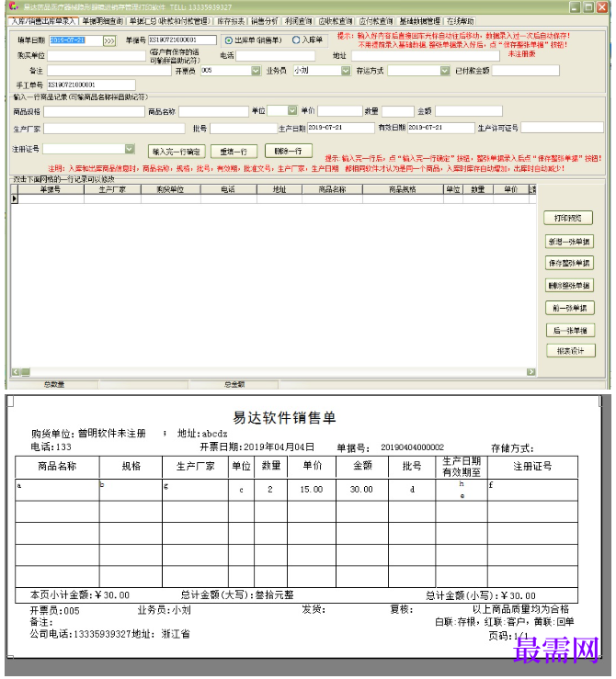Image resolution: width=616 pixels, height=679 pixels.
Task: Click 打印预览 button
Action: [568, 219]
